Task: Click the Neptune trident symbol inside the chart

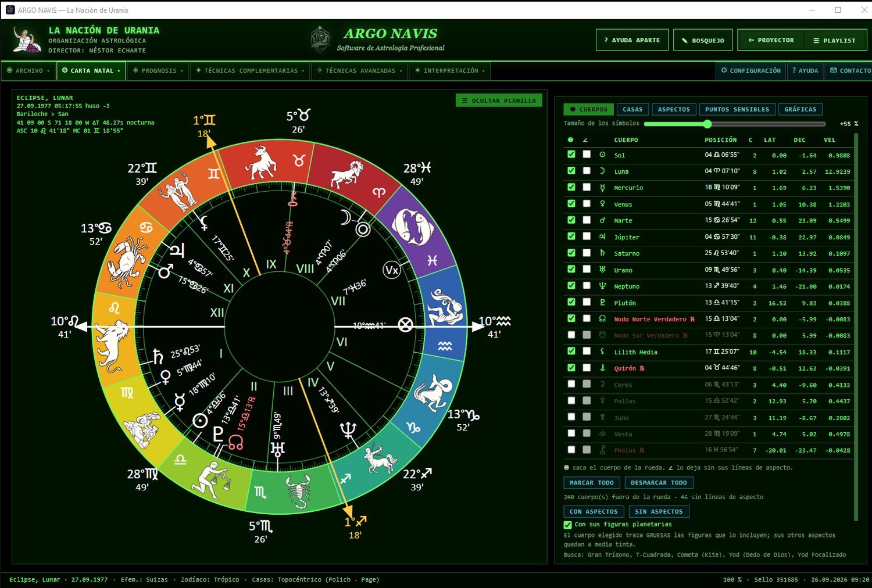Action: point(348,431)
